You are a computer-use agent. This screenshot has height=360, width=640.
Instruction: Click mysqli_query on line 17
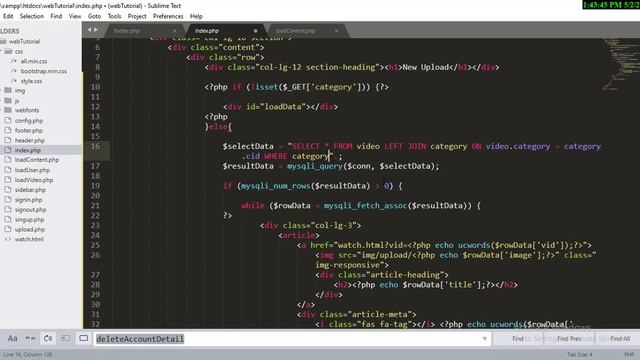click(315, 166)
